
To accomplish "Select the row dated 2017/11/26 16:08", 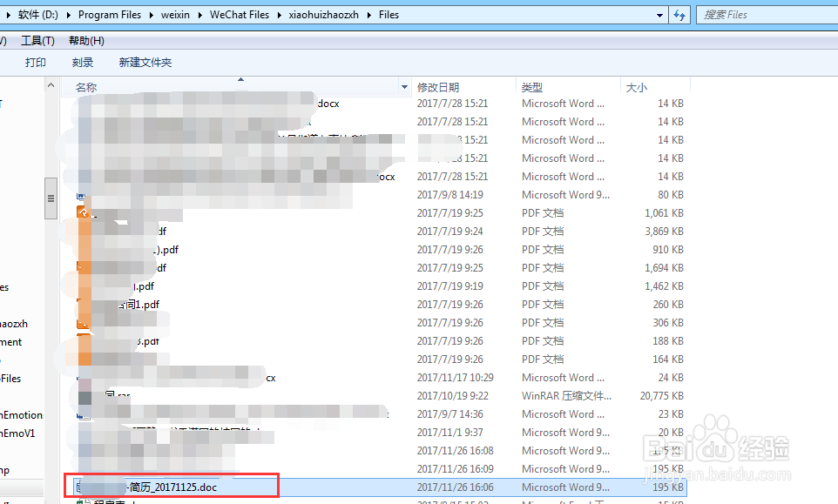I will [380, 451].
